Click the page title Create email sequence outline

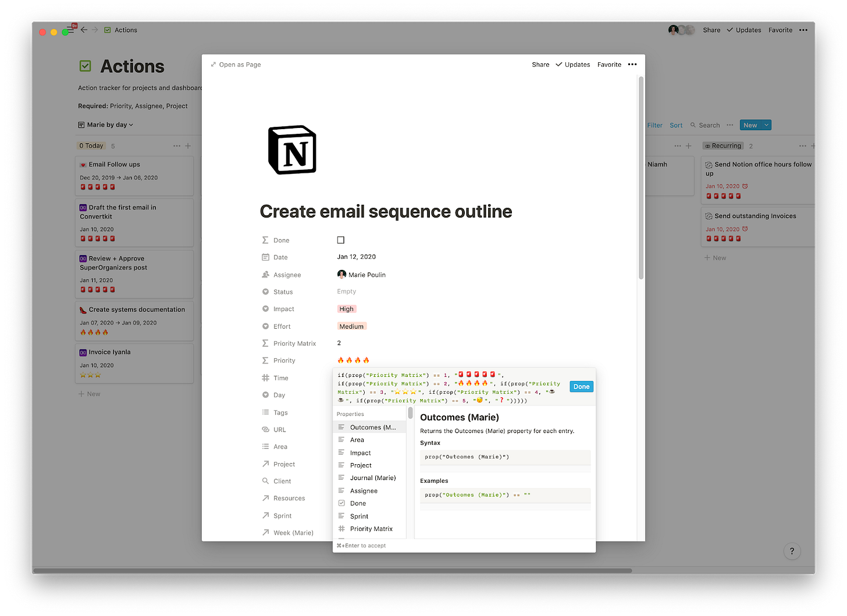pyautogui.click(x=386, y=212)
